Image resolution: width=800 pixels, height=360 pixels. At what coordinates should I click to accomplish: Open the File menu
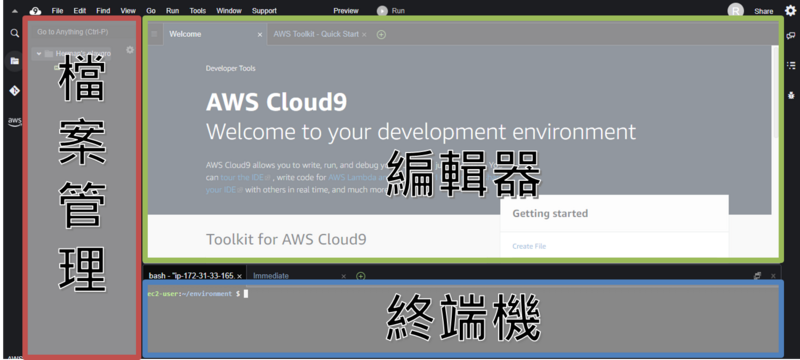(x=57, y=11)
